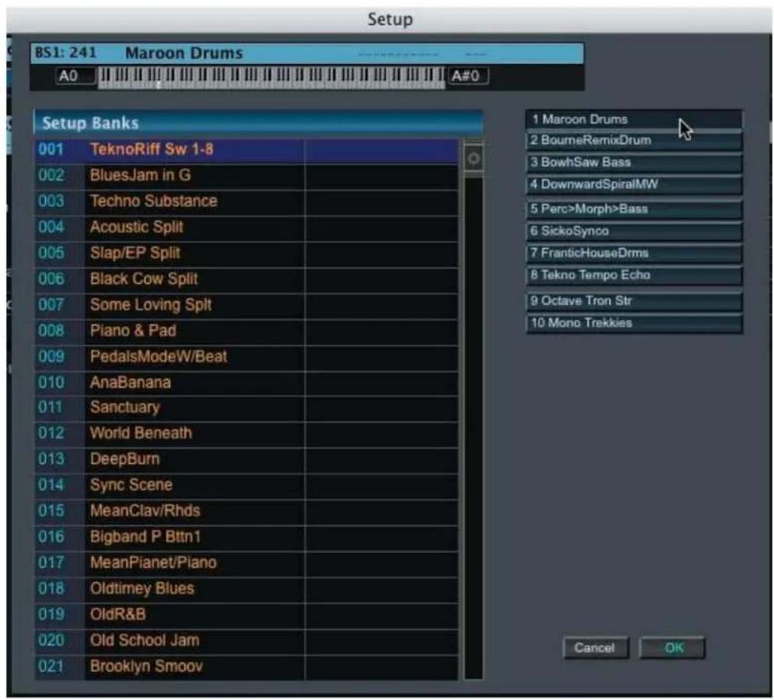Pick the 10 Mono Trekkies slot
The image size is (774, 700).
pos(634,324)
